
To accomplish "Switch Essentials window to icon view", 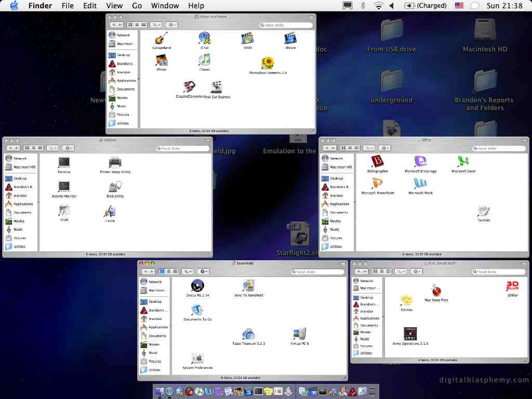I will point(162,271).
